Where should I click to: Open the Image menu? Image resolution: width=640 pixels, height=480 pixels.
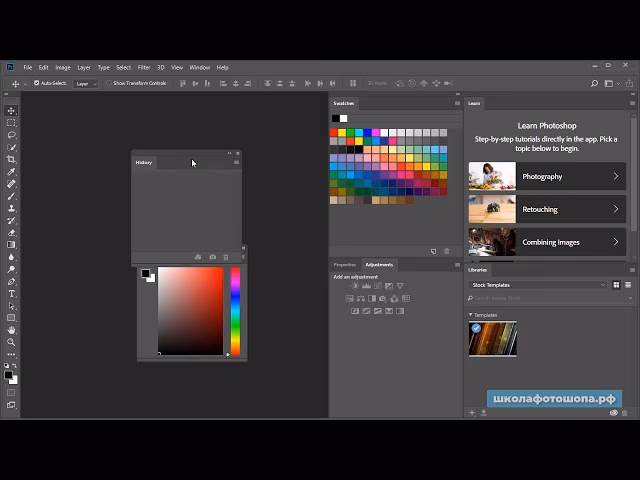pos(63,67)
